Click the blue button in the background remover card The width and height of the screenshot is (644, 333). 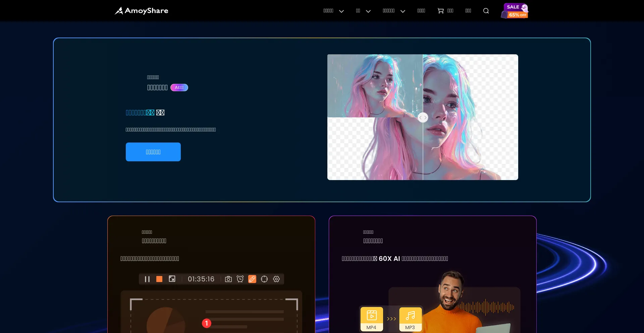point(153,152)
